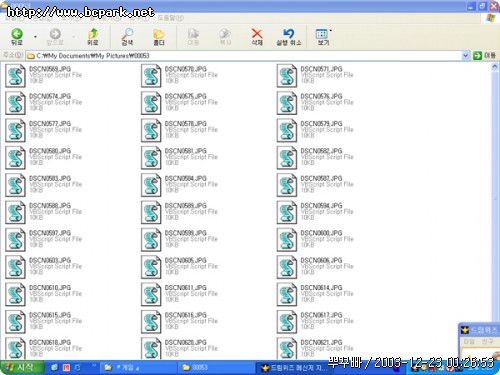Switch to the 00053 folder taskbar button
500x375 pixels.
point(216,368)
